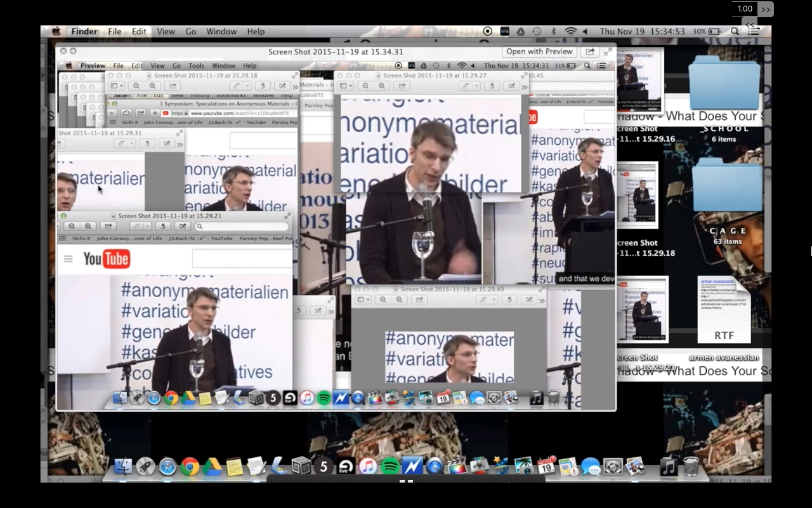812x508 pixels.
Task: Open sidebar view dropdown in 15.29.49 window
Action: [363, 299]
